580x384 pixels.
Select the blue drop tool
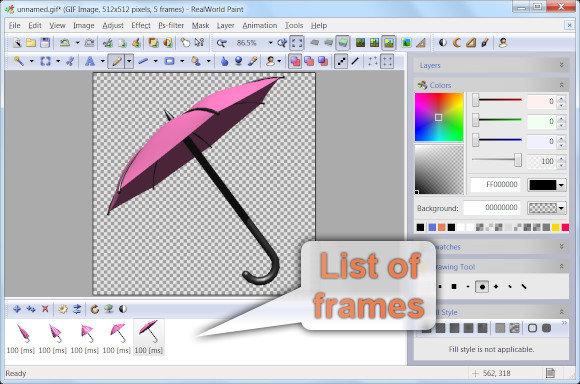click(224, 61)
